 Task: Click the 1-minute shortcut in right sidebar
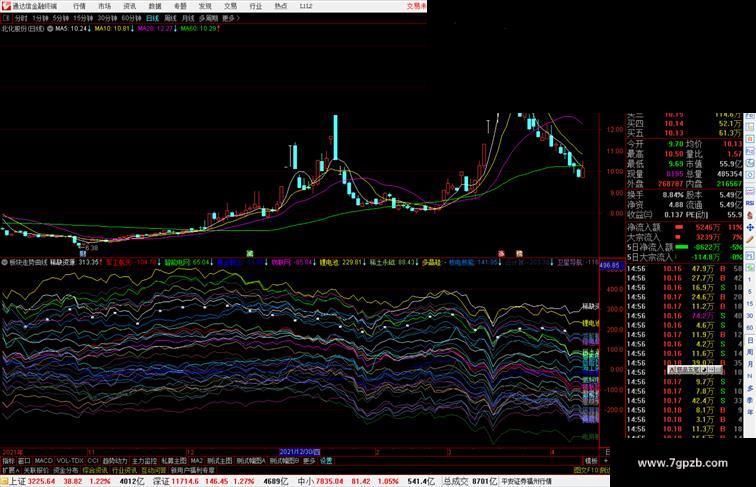[750, 280]
